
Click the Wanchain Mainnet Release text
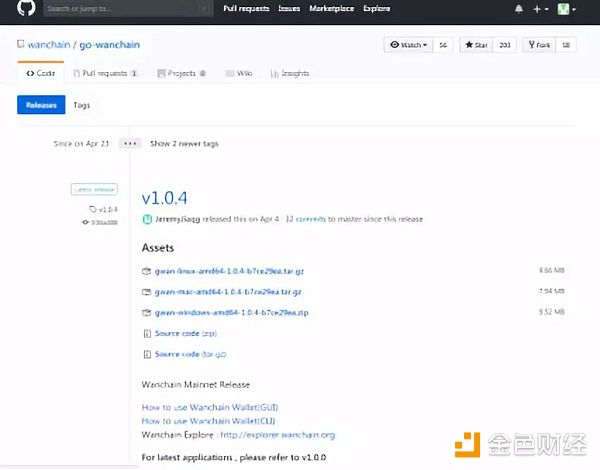(x=196, y=385)
